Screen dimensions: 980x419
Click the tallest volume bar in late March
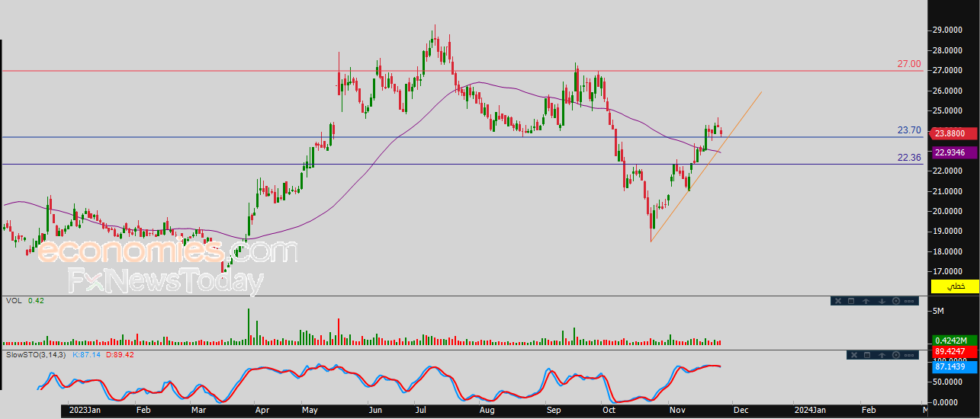(249, 328)
